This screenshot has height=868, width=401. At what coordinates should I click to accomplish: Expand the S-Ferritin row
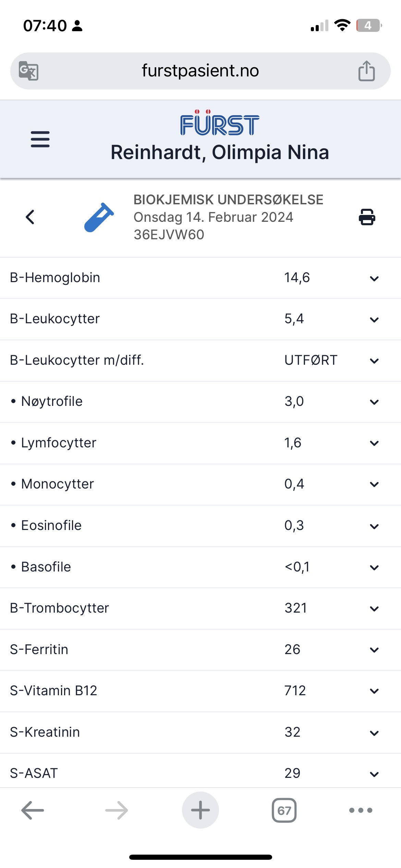[x=374, y=650]
